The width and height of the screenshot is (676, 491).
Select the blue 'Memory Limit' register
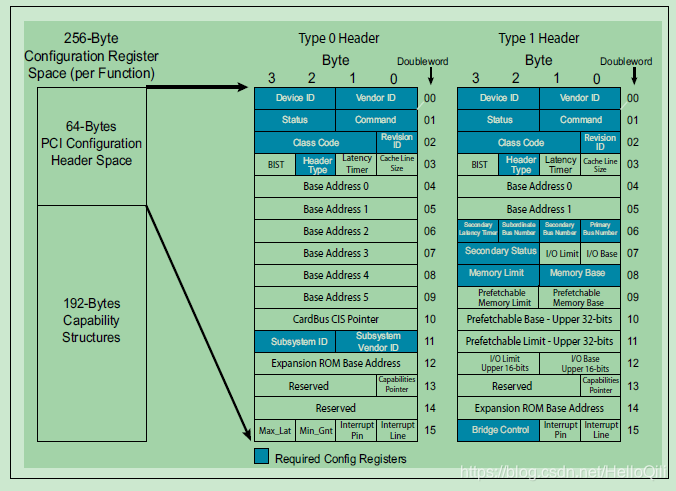(x=498, y=275)
